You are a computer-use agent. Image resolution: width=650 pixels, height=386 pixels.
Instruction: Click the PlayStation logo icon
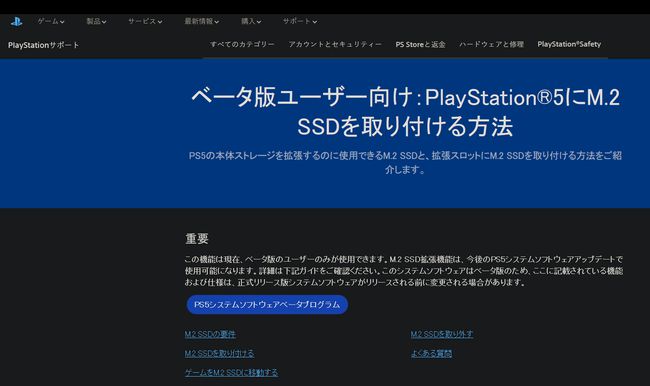(x=17, y=22)
